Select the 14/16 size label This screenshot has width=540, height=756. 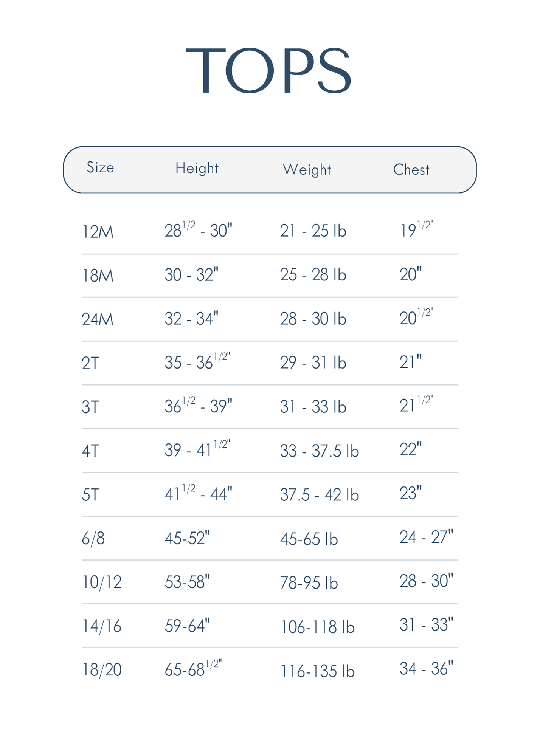pos(102,626)
